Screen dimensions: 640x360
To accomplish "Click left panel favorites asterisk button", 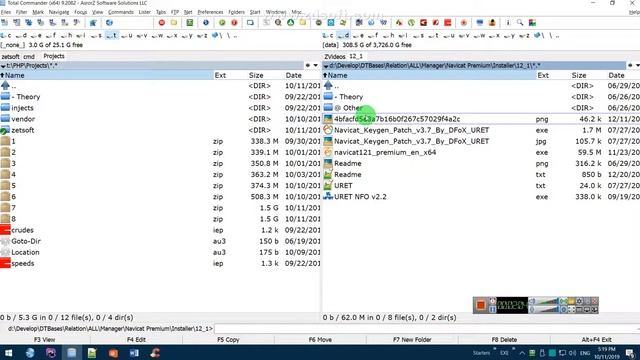I will pos(308,65).
